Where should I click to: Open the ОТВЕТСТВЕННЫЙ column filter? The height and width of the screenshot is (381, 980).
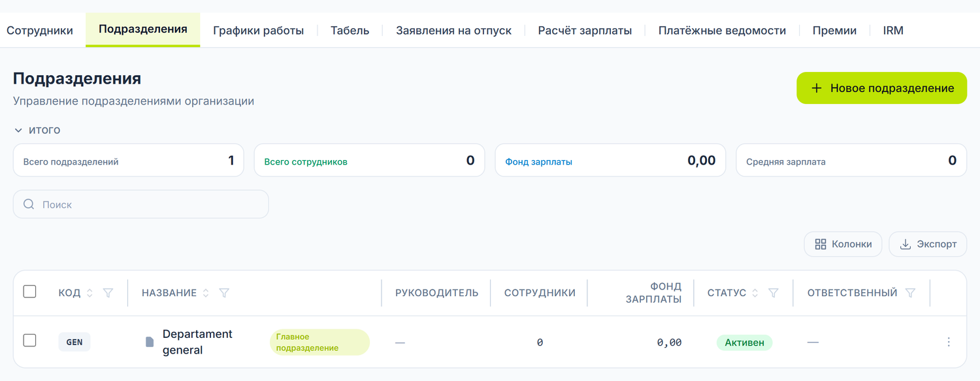click(910, 293)
